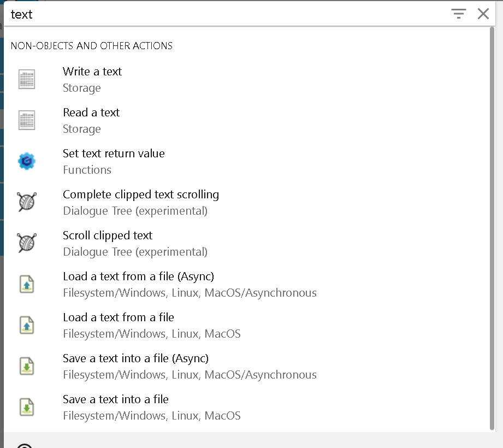This screenshot has width=503, height=448.
Task: Click into the search field containing "text"
Action: (x=224, y=14)
